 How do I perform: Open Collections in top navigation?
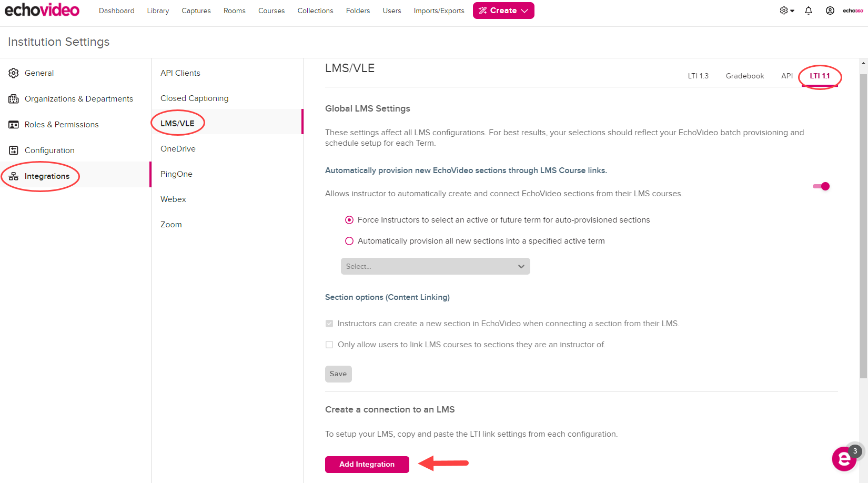coord(316,11)
